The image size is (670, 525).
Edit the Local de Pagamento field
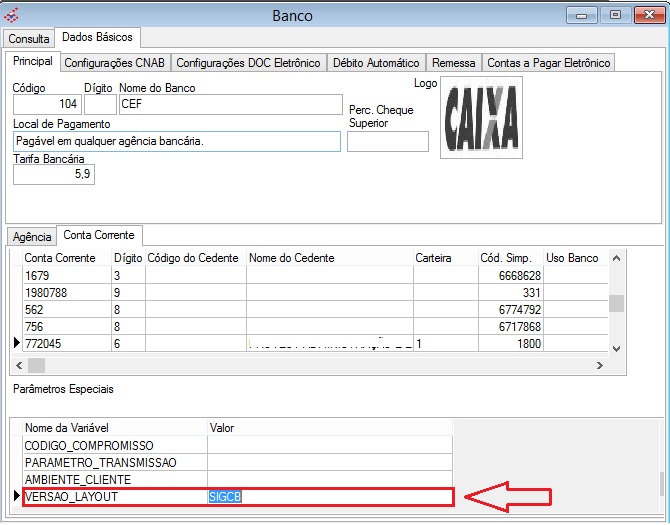(176, 141)
